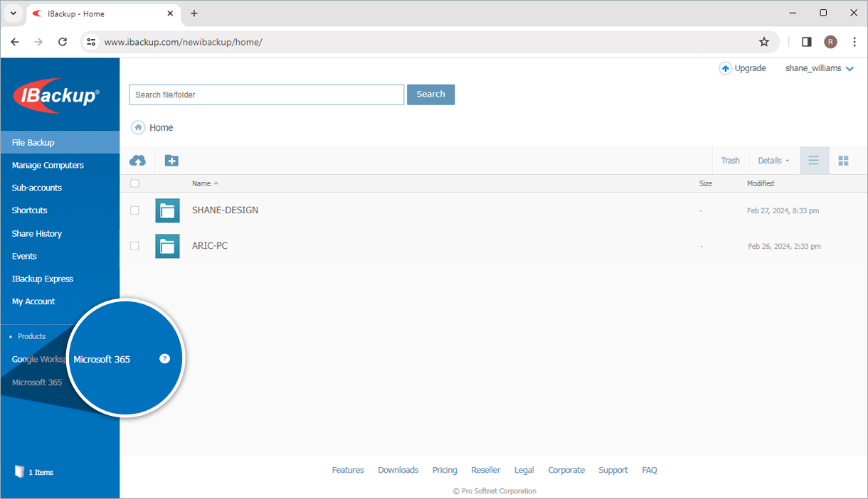The height and width of the screenshot is (499, 868).
Task: Open the ARIC-PC folder icon
Action: click(x=167, y=246)
